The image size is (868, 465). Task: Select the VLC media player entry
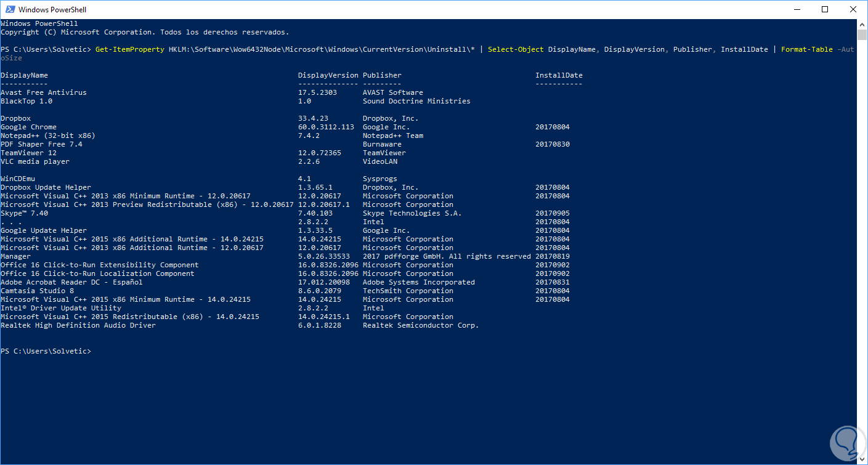[x=35, y=161]
